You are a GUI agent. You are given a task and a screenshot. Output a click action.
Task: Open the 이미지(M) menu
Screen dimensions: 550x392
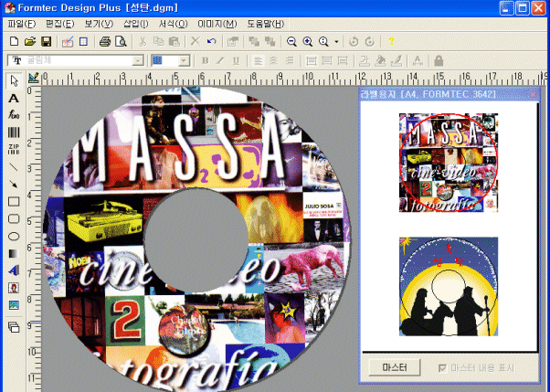(217, 24)
